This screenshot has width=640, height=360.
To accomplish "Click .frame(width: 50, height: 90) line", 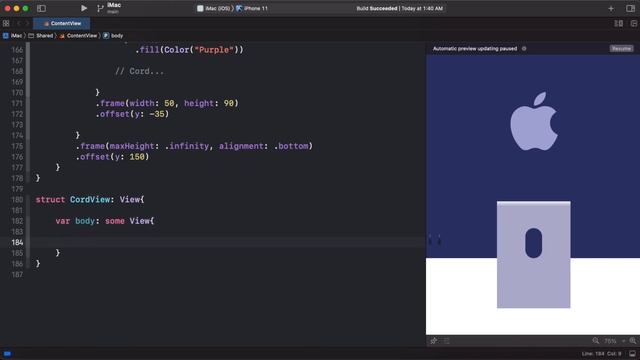I will pyautogui.click(x=167, y=103).
